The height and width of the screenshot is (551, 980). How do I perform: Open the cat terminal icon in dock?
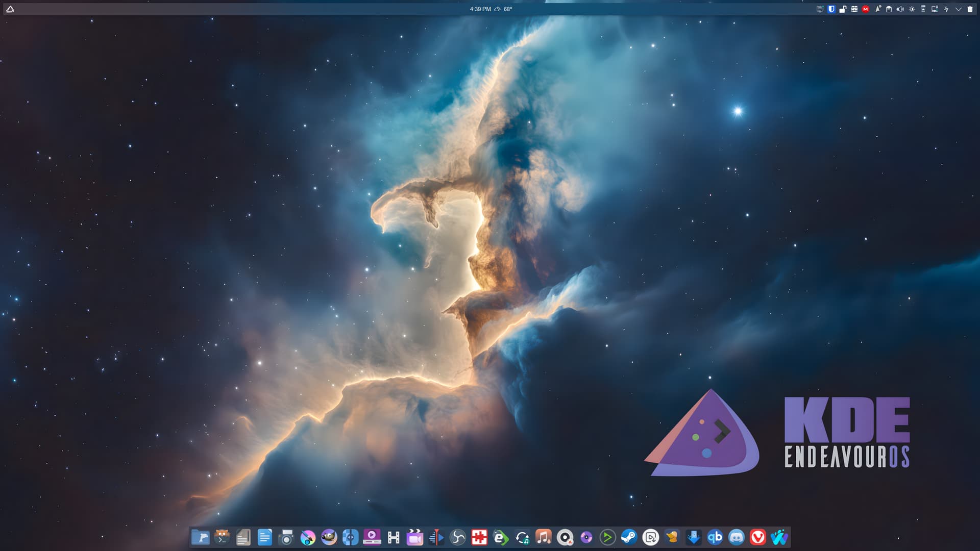pos(222,537)
